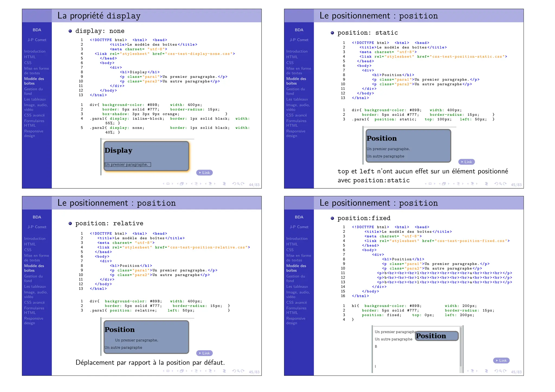Open CSS avancé section in the position: static sidebar
Viewport: 555px width, 392px height.
point(296,115)
